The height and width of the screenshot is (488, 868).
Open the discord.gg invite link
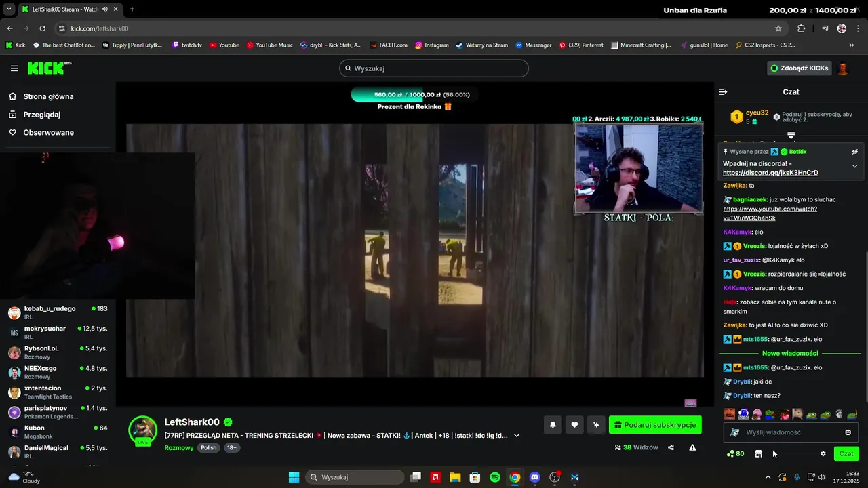[770, 173]
